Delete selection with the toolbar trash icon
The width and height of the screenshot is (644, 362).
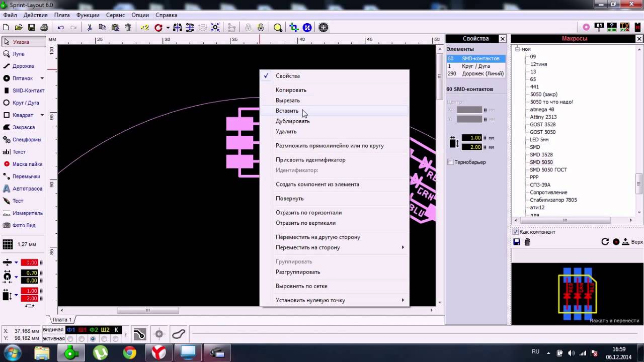pyautogui.click(x=128, y=28)
